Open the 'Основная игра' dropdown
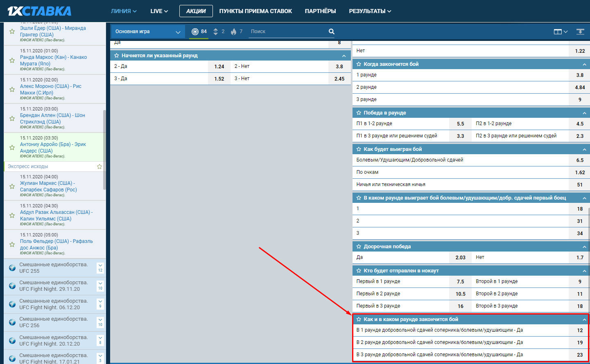590x364 pixels. (x=148, y=31)
